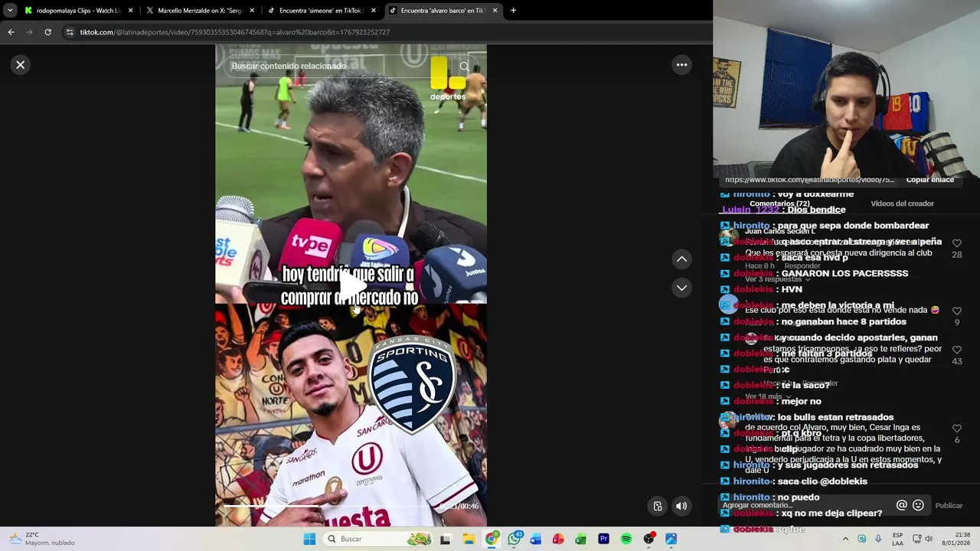980x551 pixels.
Task: Open emoji picker in comment box
Action: tap(918, 505)
